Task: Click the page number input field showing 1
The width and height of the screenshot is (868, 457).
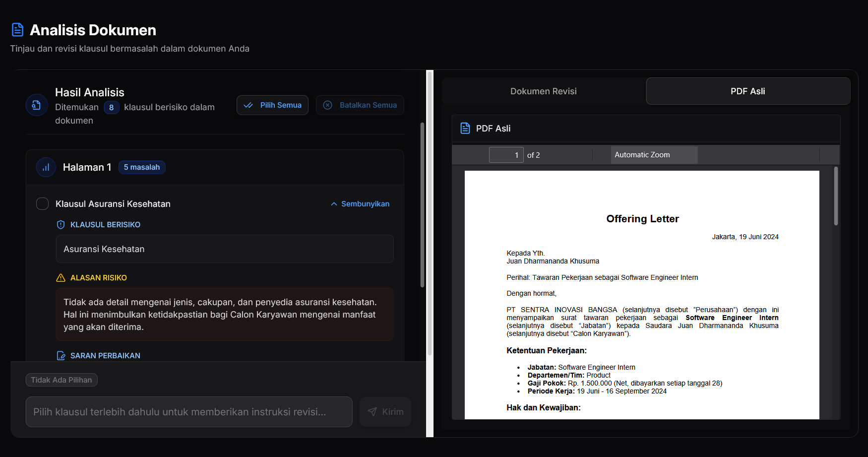Action: point(505,154)
